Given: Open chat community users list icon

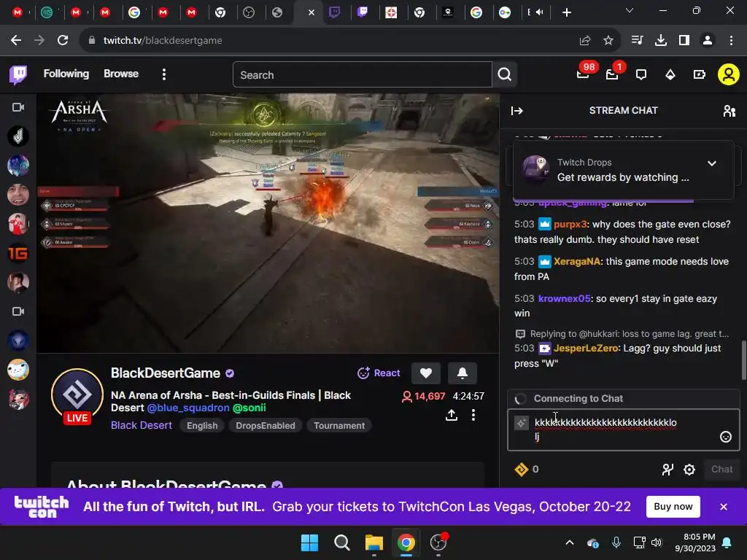Looking at the screenshot, I should tap(729, 111).
